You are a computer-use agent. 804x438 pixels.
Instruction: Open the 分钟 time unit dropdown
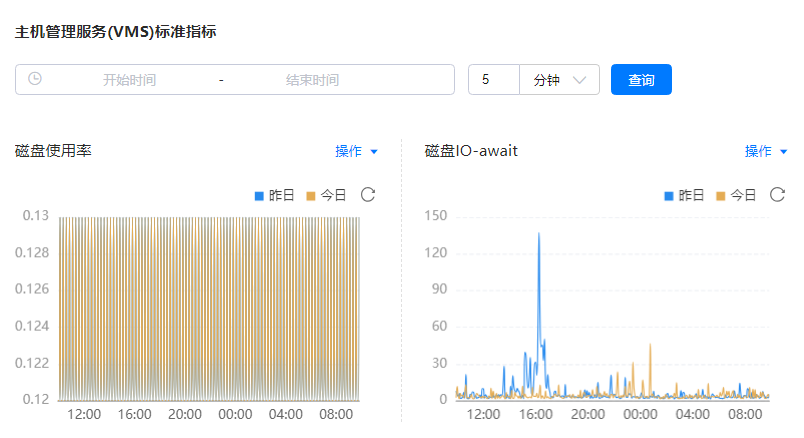tap(559, 80)
